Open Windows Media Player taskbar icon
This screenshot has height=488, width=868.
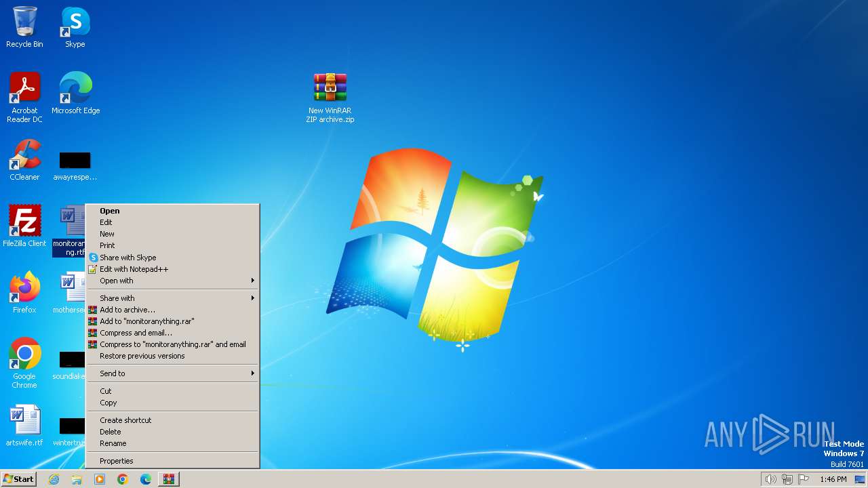coord(100,479)
